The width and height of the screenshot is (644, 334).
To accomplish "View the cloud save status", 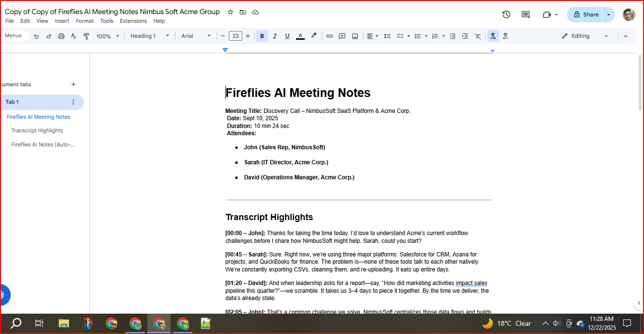I will coord(255,12).
